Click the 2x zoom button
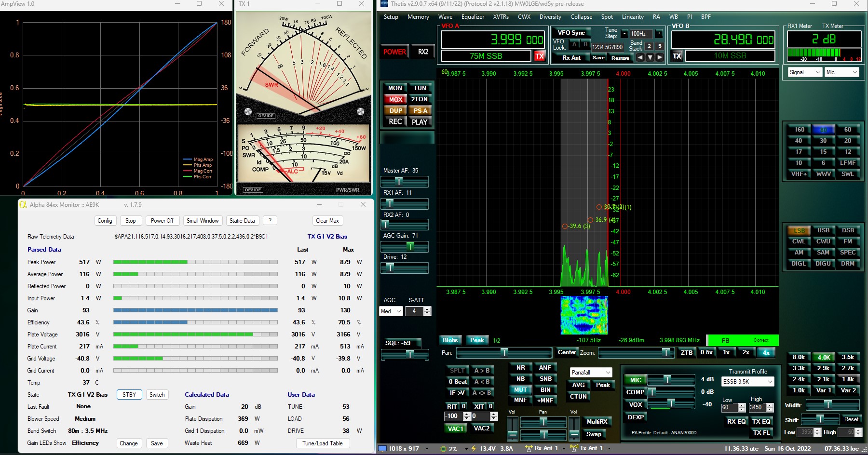Screen dimensions: 868x455 pyautogui.click(x=746, y=352)
